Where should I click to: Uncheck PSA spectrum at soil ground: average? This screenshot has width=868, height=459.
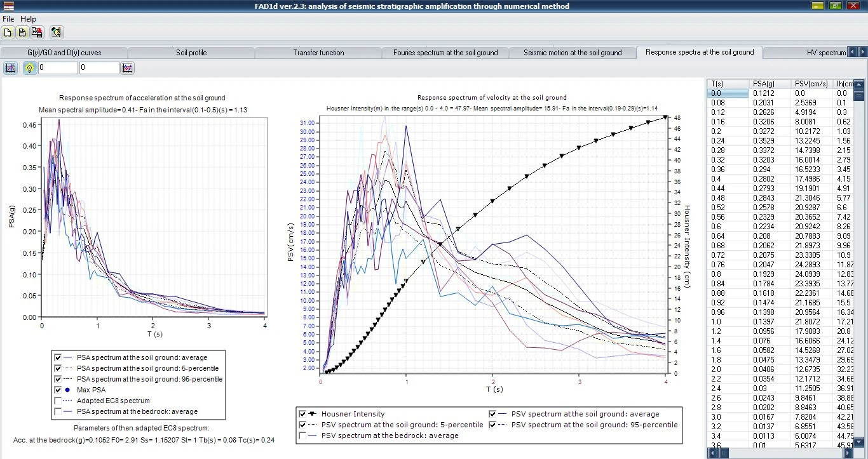(58, 357)
